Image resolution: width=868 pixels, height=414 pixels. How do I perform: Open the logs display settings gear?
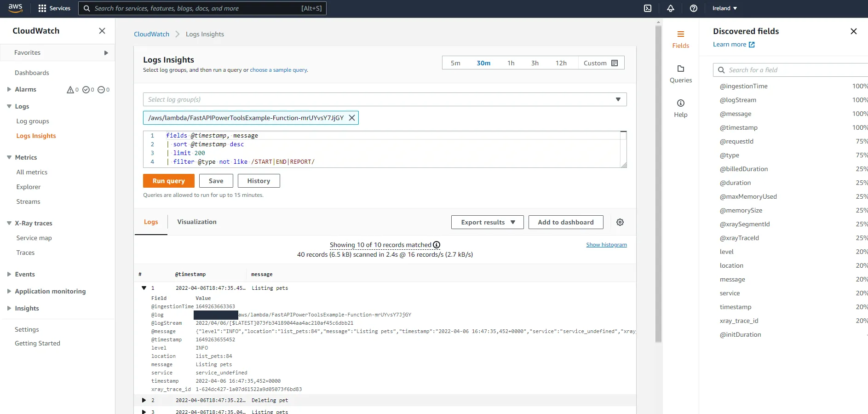coord(620,222)
